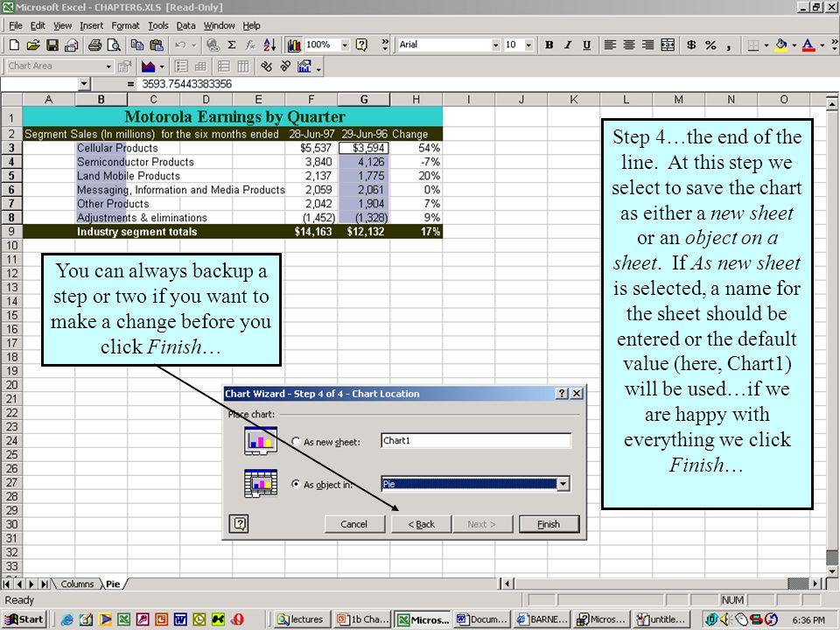The image size is (840, 630).
Task: Click the yellow Fill Color bucket
Action: click(781, 45)
